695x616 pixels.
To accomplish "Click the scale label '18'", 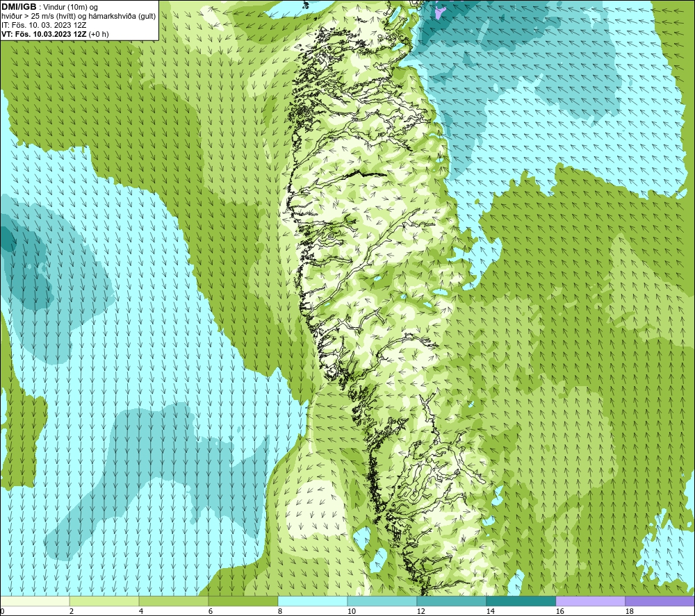I will click(x=629, y=611).
